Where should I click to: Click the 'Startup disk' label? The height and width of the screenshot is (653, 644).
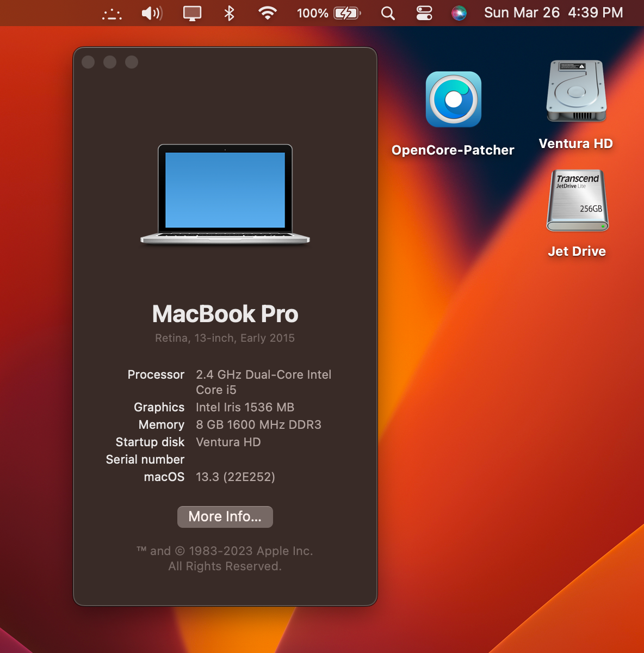tap(150, 442)
